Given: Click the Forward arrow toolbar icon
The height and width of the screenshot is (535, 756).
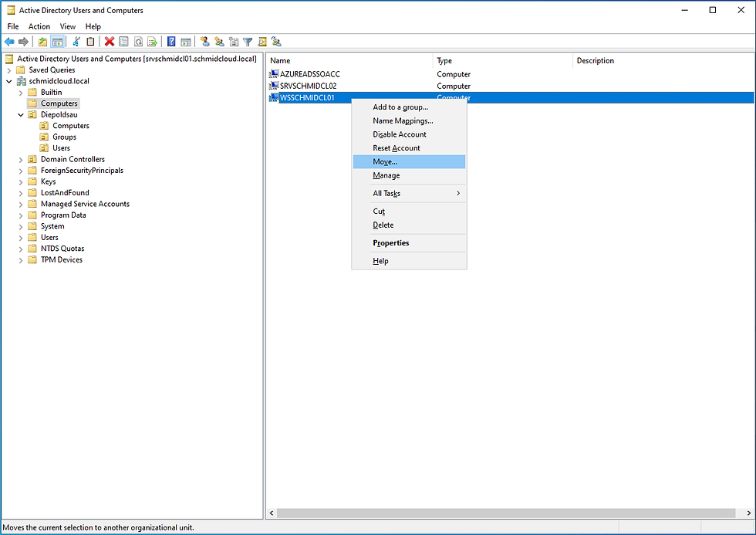Looking at the screenshot, I should [23, 42].
